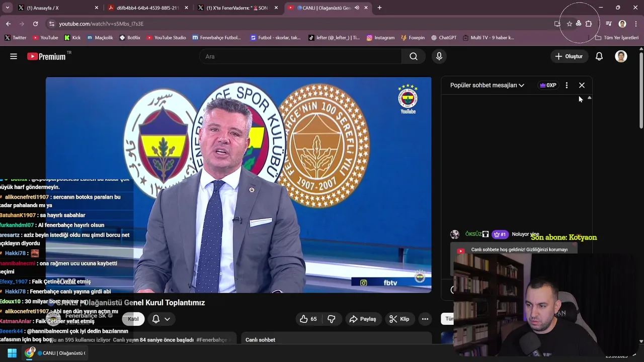Open the Foxepin bookmark
This screenshot has width=644, height=362.
pyautogui.click(x=413, y=38)
